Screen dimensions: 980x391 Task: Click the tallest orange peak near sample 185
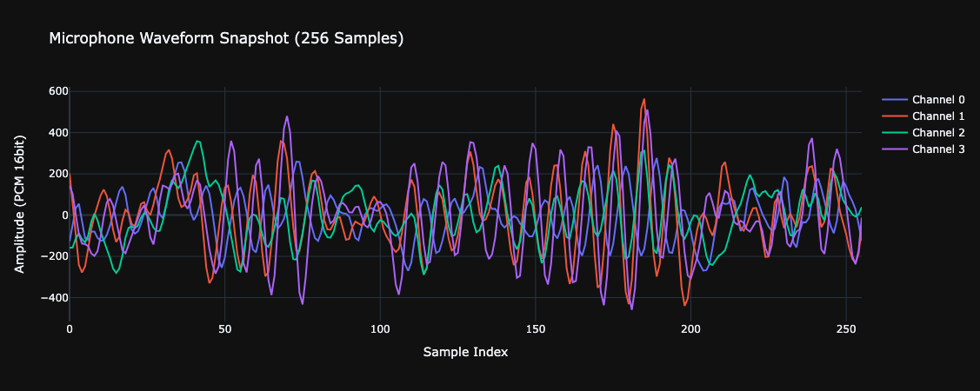click(644, 99)
